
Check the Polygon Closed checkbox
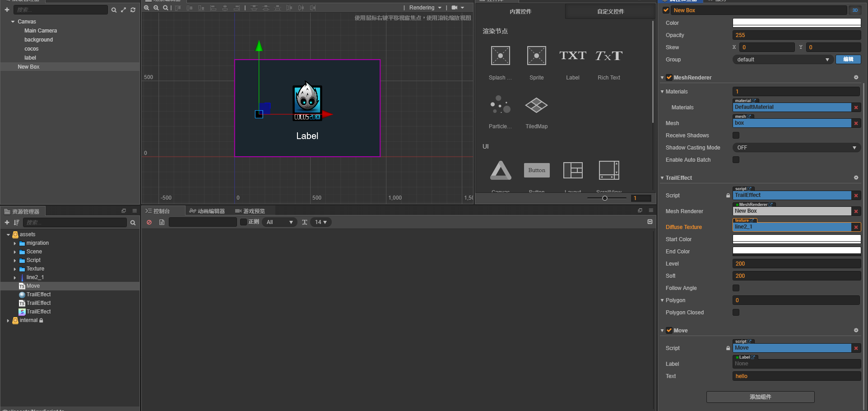[x=736, y=312]
